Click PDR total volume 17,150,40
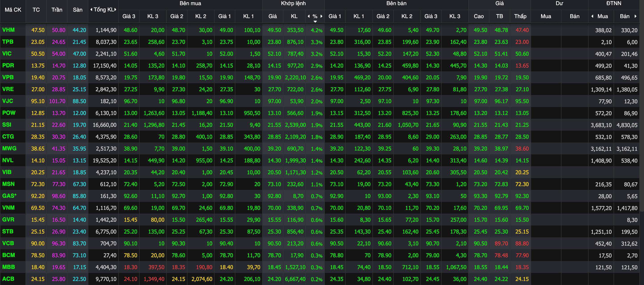644x285 pixels. (104, 66)
